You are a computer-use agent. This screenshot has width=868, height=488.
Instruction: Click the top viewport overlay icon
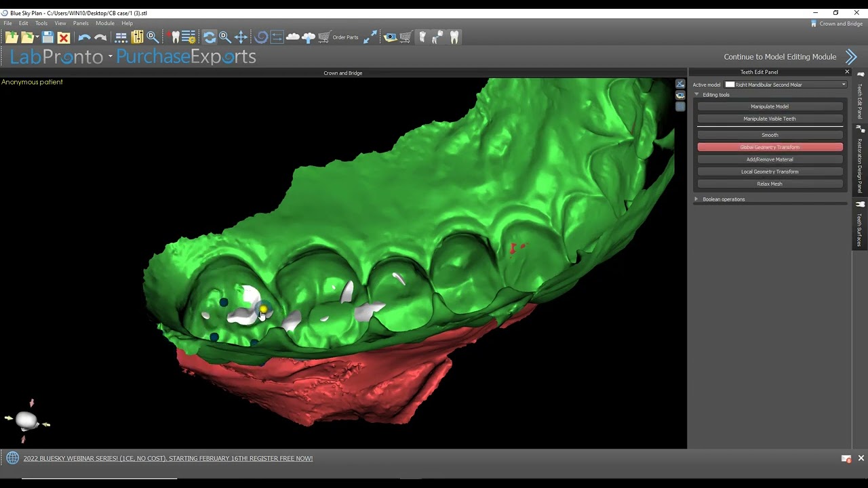click(x=680, y=84)
